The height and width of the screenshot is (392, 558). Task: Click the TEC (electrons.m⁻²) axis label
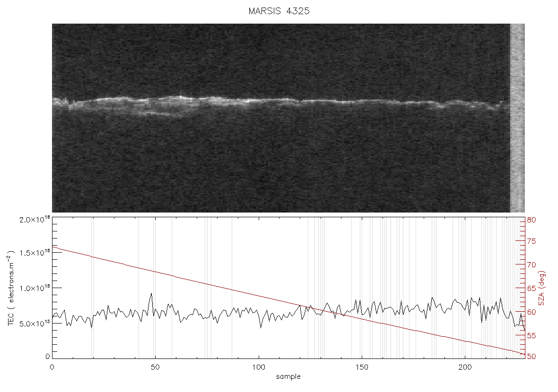point(11,288)
